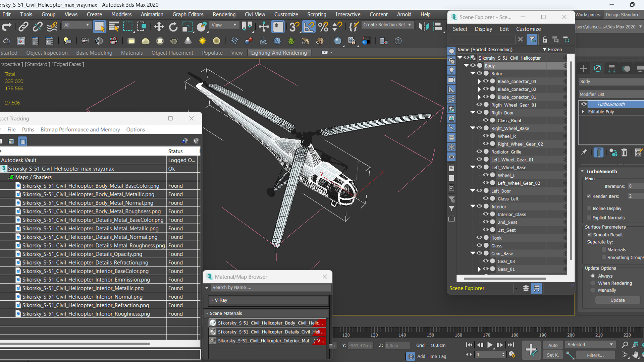Activate Select Object arrow tool
The width and height of the screenshot is (644, 362).
pyautogui.click(x=100, y=26)
